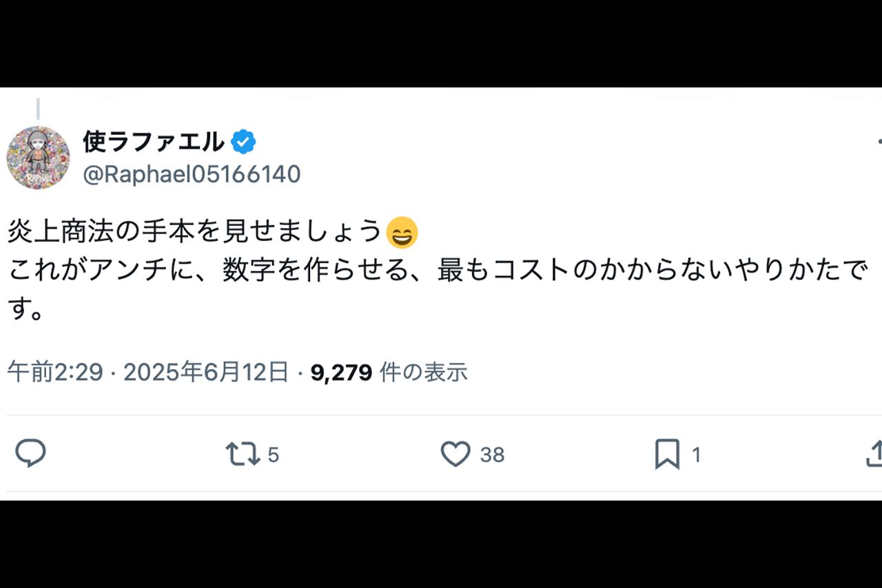The height and width of the screenshot is (588, 882).
Task: Click the laughing emoji in the tweet text
Action: [402, 234]
